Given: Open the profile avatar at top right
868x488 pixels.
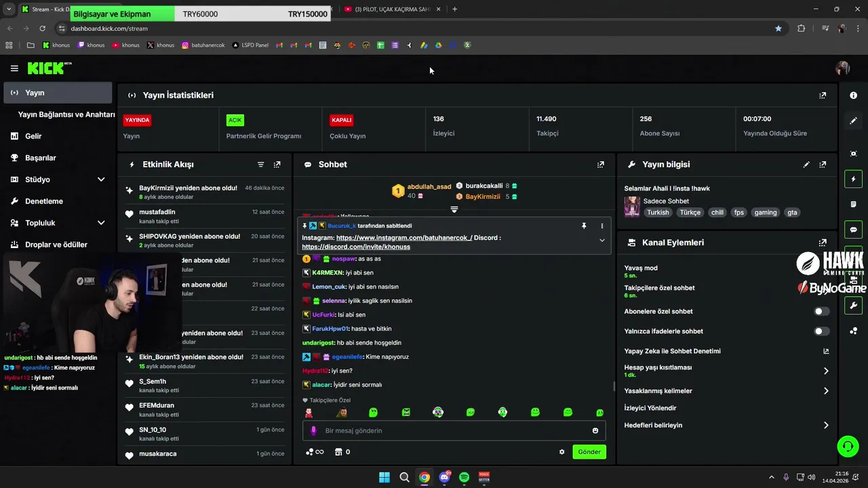Looking at the screenshot, I should tap(842, 68).
